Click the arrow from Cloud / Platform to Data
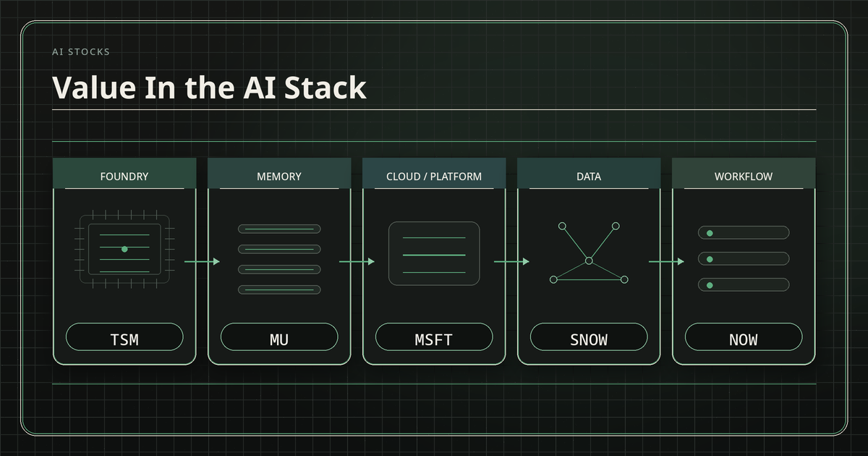This screenshot has height=456, width=868. coord(511,261)
